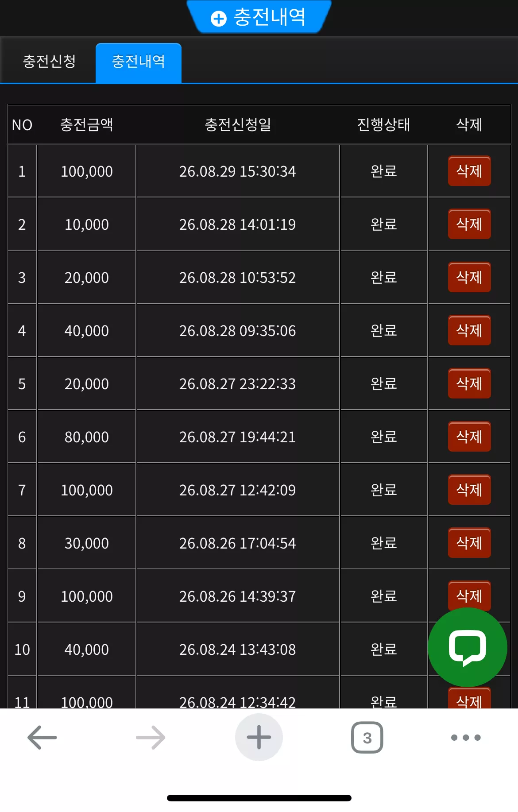Tap the browser forward arrow
The height and width of the screenshot is (812, 518).
point(151,737)
